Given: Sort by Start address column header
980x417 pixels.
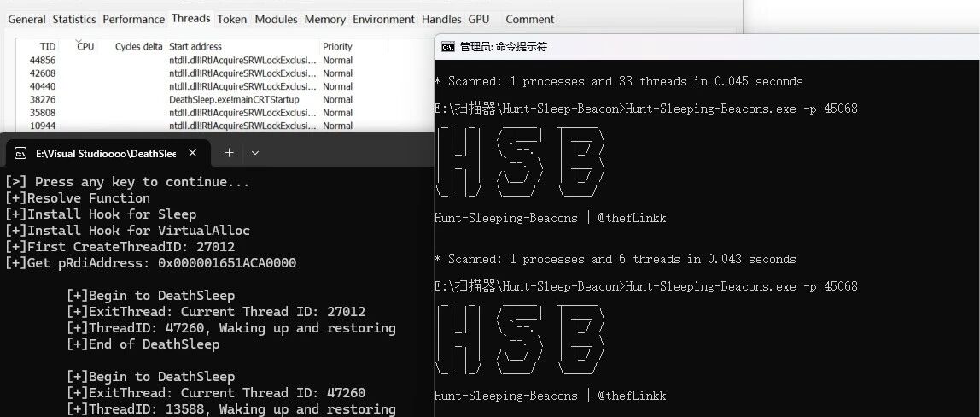Looking at the screenshot, I should [195, 46].
